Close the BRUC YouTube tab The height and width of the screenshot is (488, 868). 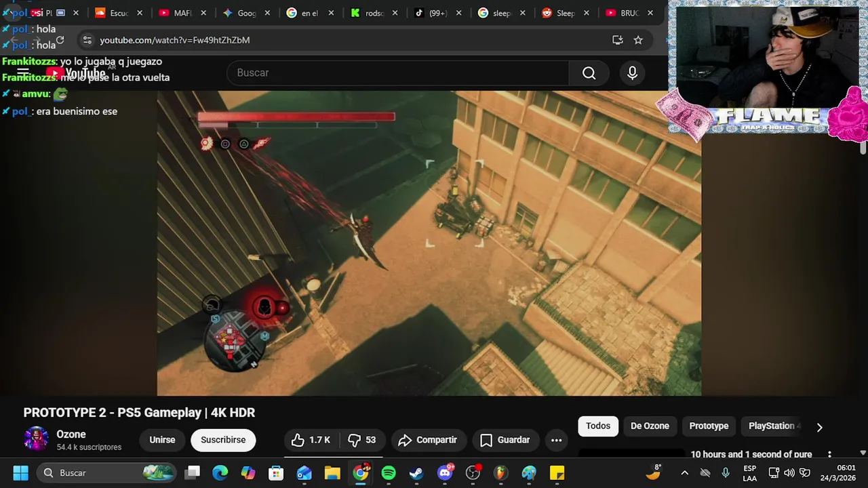(650, 13)
